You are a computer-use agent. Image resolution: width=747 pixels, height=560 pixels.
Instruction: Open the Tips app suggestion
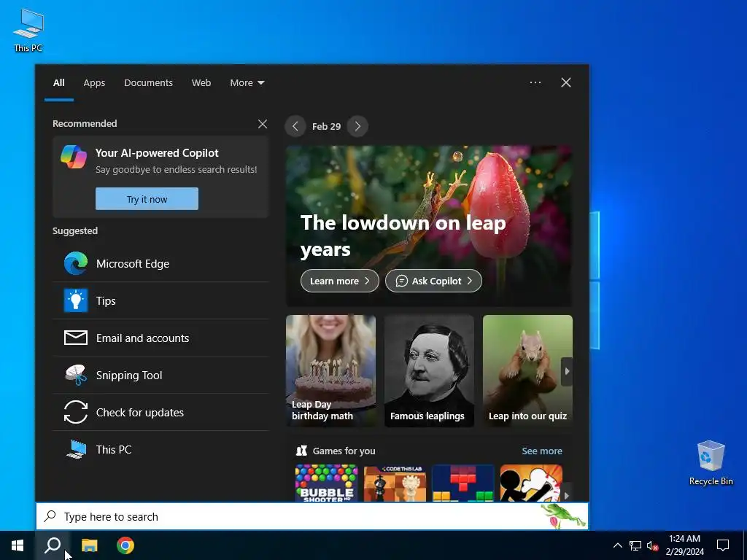161,300
